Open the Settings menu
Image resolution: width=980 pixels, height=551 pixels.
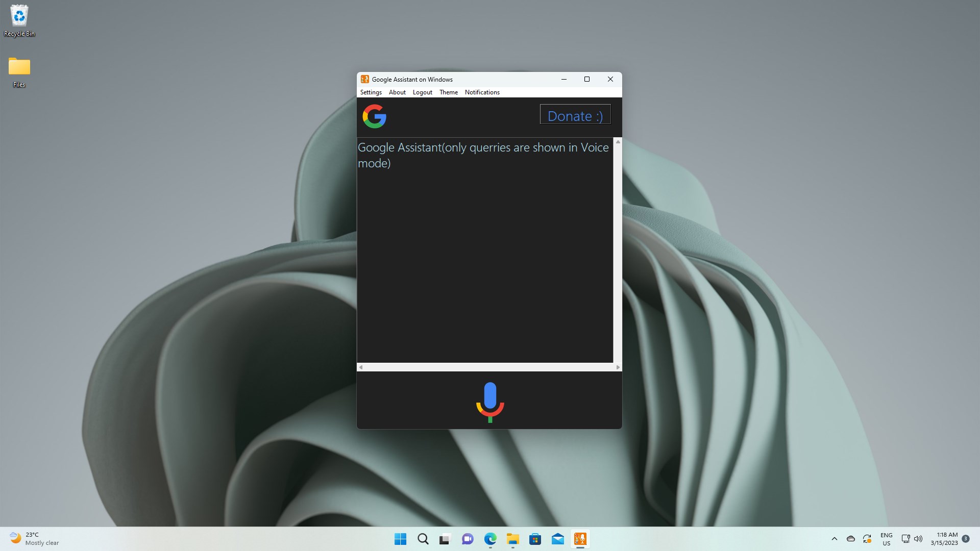(x=371, y=92)
